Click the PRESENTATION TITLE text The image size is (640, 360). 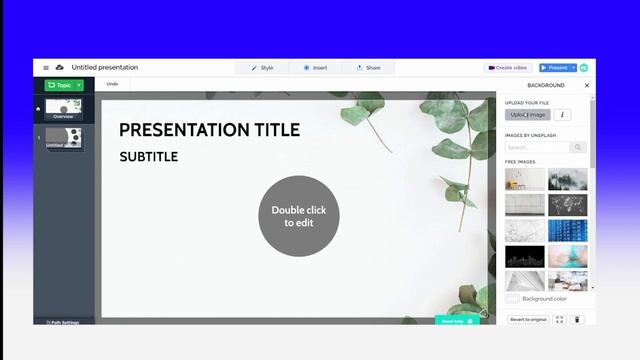[x=209, y=130]
